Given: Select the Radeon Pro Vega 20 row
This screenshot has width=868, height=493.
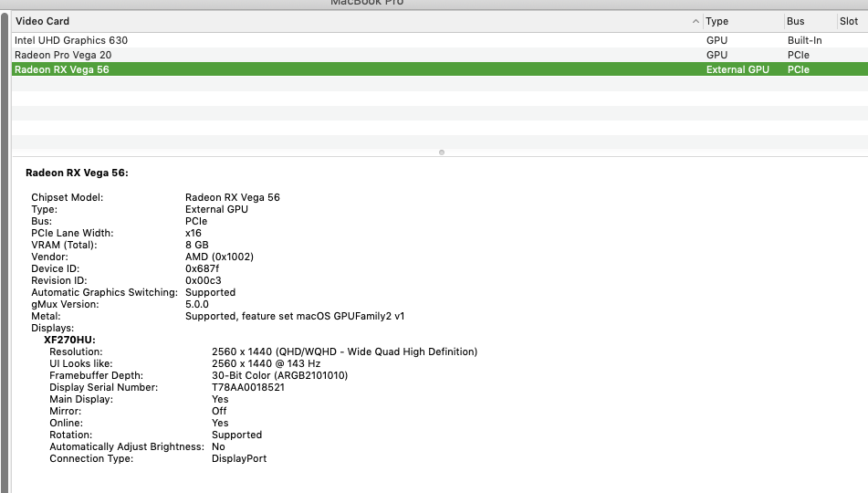Looking at the screenshot, I should coord(440,55).
